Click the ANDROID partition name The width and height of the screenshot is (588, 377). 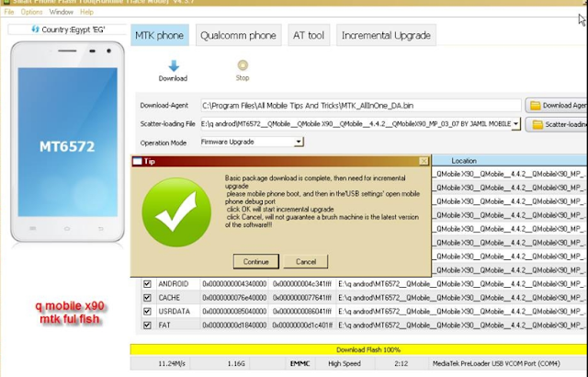coord(174,284)
